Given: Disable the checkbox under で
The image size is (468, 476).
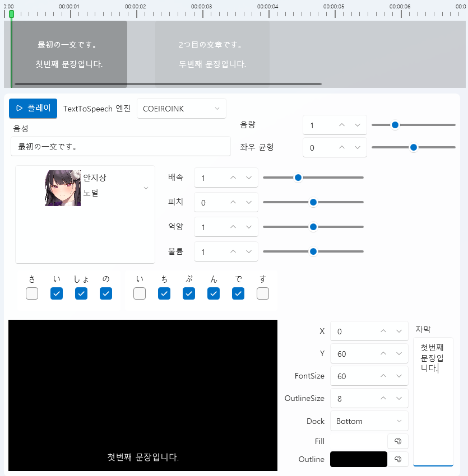Looking at the screenshot, I should point(238,293).
